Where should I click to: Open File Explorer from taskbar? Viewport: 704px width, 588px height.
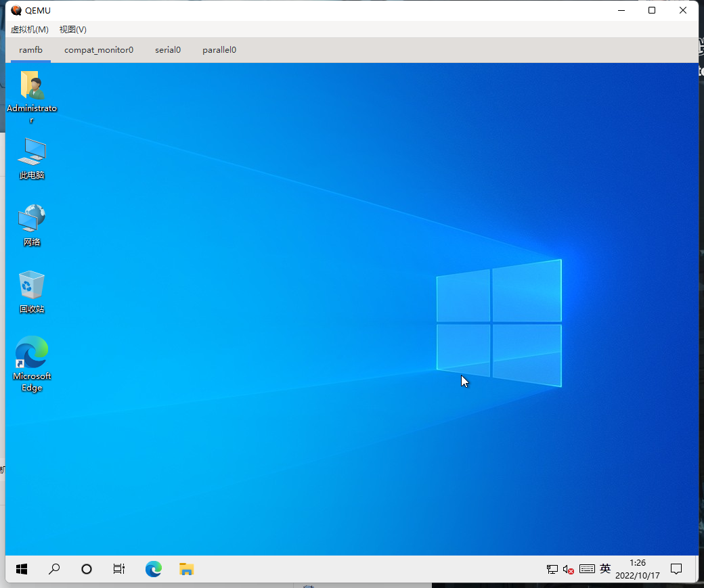186,569
